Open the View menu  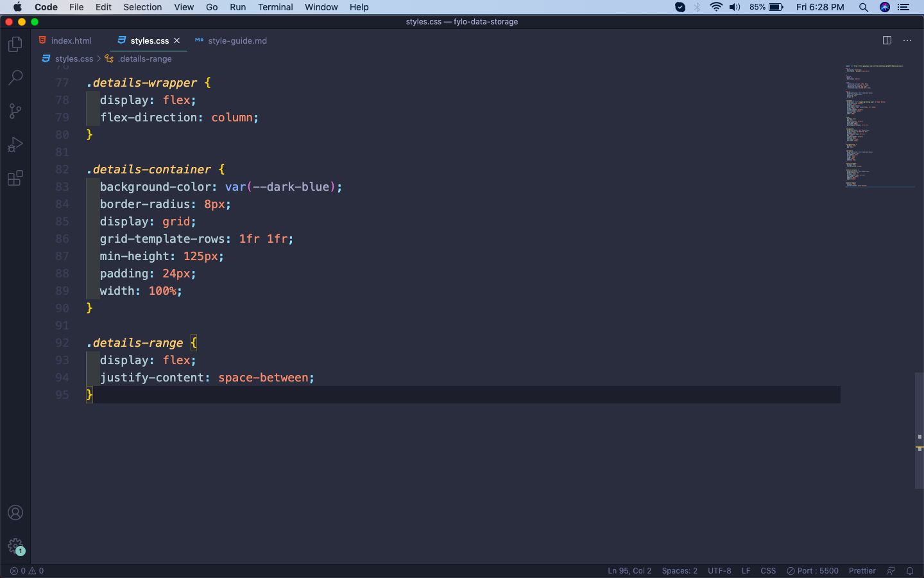[x=184, y=7]
